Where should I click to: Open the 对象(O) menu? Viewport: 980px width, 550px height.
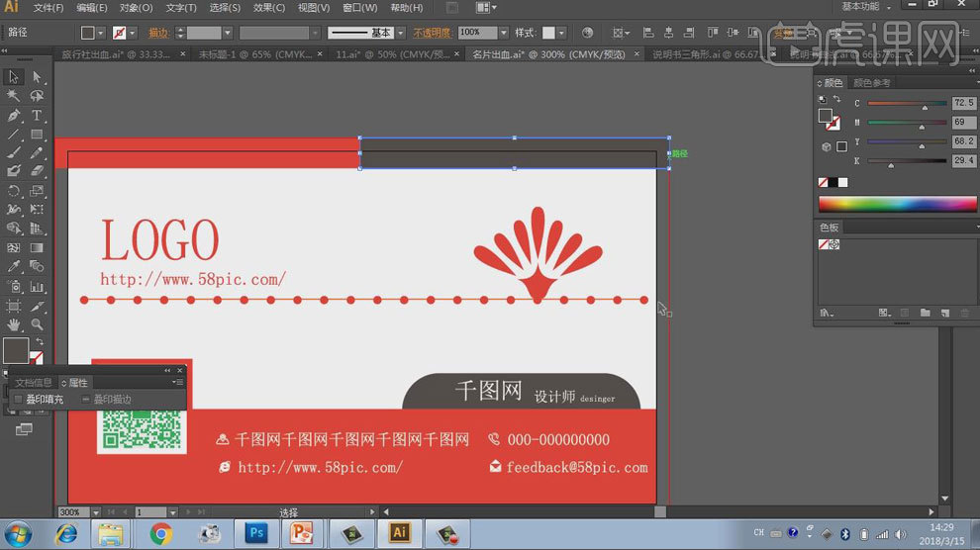point(136,8)
